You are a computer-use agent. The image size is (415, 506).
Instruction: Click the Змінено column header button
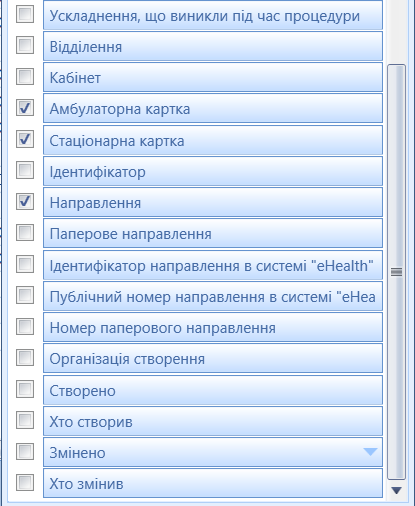coord(213,452)
